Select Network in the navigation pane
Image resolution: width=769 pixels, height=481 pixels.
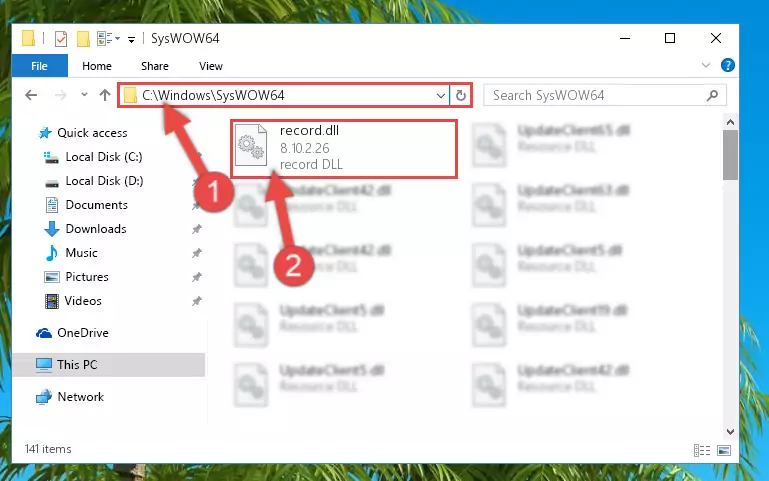(x=80, y=397)
